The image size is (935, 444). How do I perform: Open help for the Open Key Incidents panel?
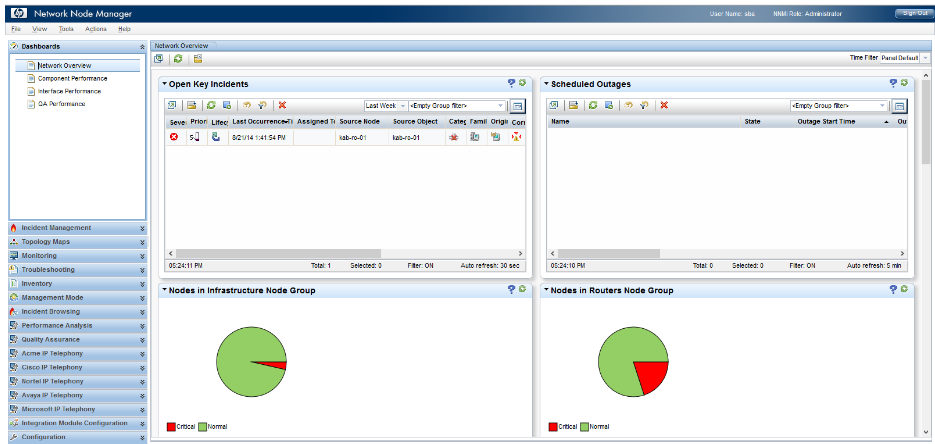pos(511,83)
